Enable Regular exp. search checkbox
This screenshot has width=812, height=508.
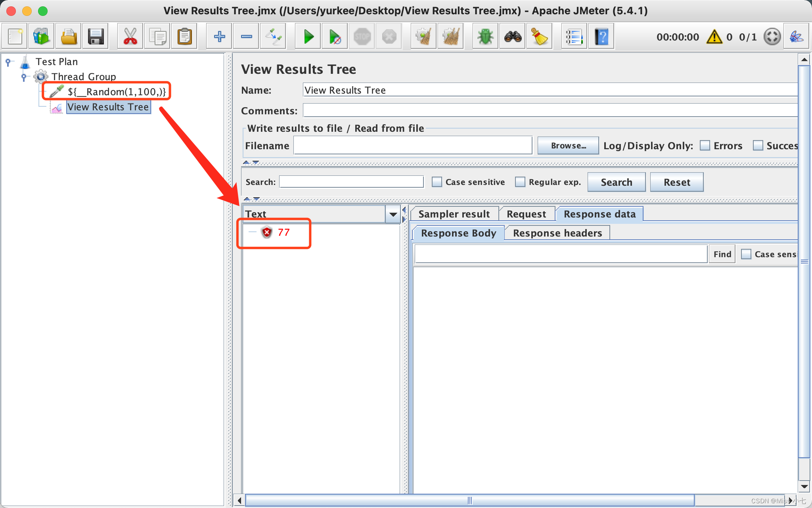(520, 182)
